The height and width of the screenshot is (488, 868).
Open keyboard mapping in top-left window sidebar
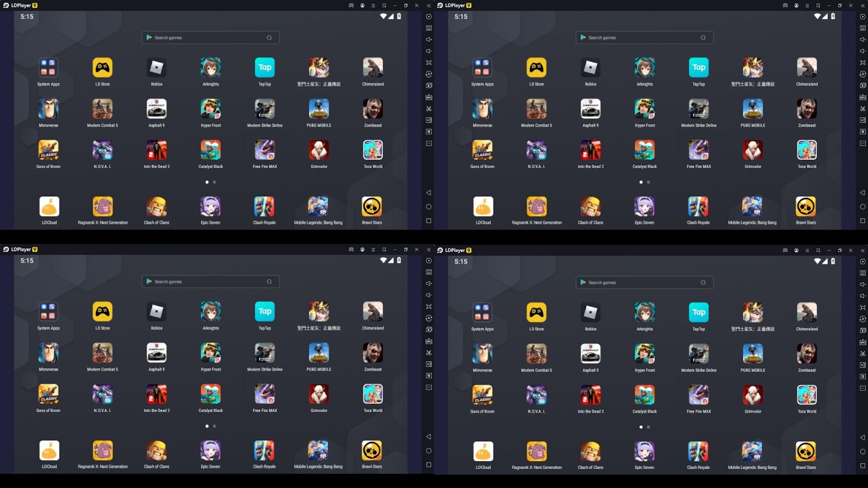point(429,28)
